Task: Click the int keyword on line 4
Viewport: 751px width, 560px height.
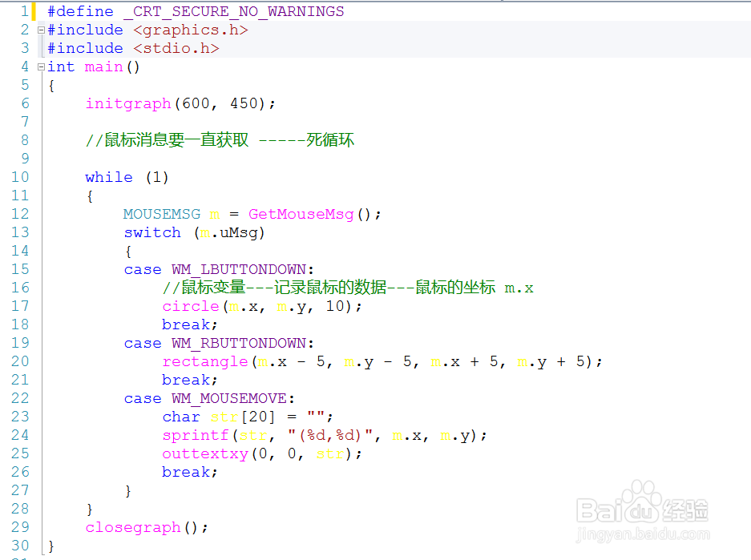Action: click(x=61, y=67)
